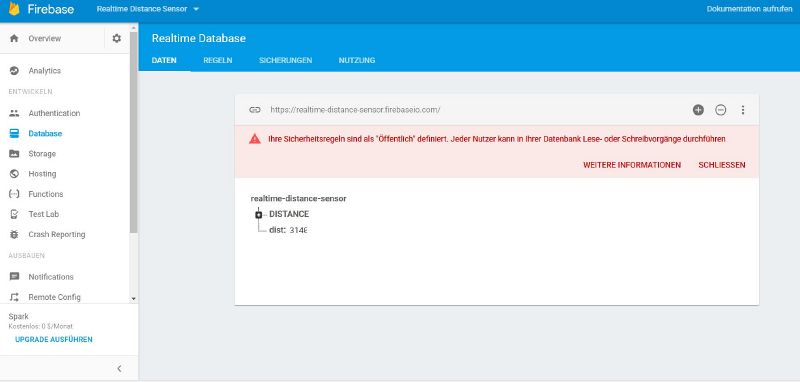
Task: Open the Realtime Distance Sensor project dropdown
Action: pyautogui.click(x=147, y=9)
